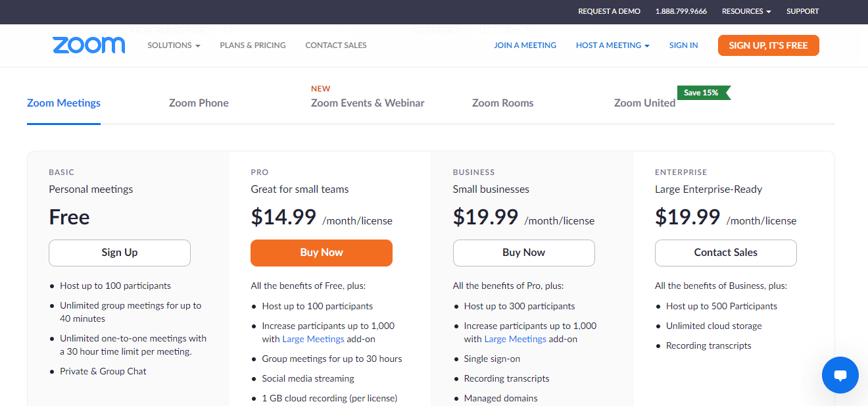Open the Large Meetings link in Pro plan
Image resolution: width=868 pixels, height=406 pixels.
(x=313, y=339)
